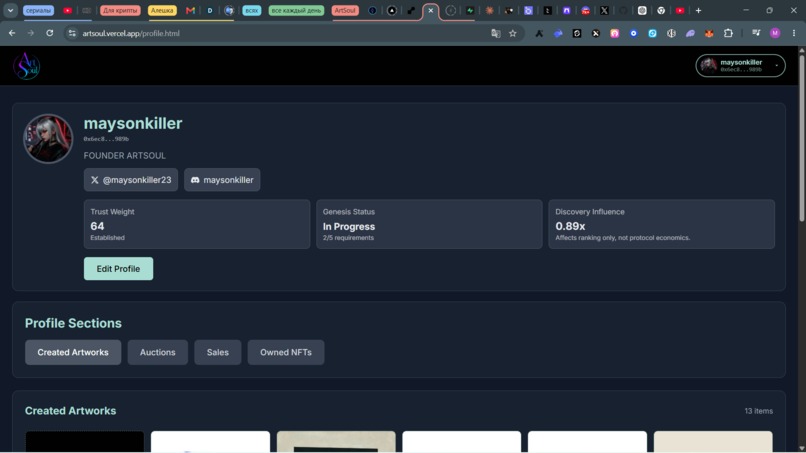Switch to the tab with 'D' icon
Image resolution: width=806 pixels, height=453 pixels.
pos(210,10)
